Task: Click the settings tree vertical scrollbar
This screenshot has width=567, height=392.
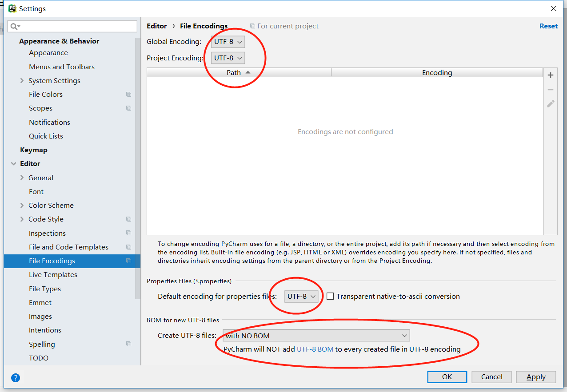Action: coord(138,169)
